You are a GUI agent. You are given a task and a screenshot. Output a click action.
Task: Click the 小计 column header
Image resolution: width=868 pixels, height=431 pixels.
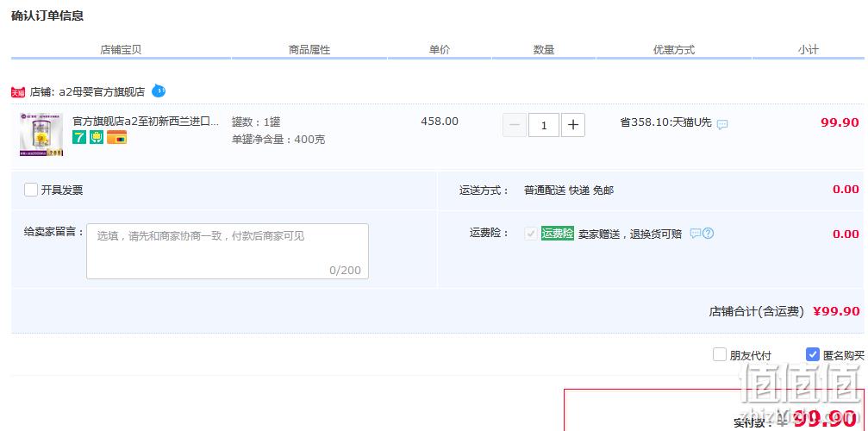click(809, 50)
